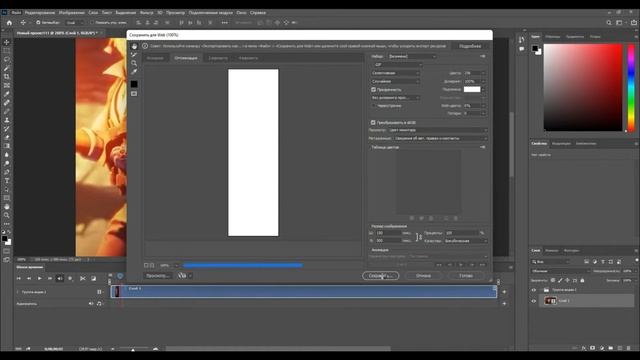This screenshot has width=640, height=360.
Task: Switch to the 4 варианта tab
Action: click(x=248, y=58)
